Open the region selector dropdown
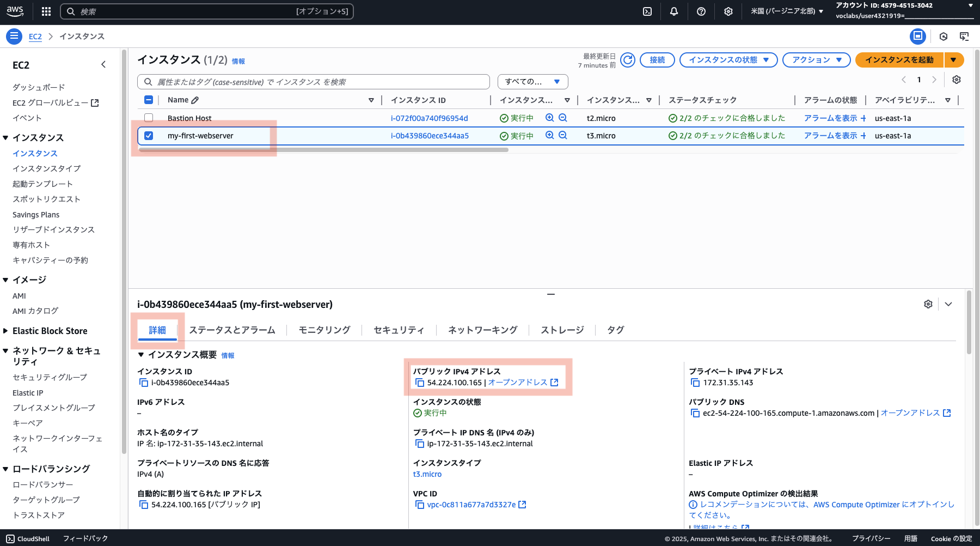The width and height of the screenshot is (980, 546). (x=787, y=11)
